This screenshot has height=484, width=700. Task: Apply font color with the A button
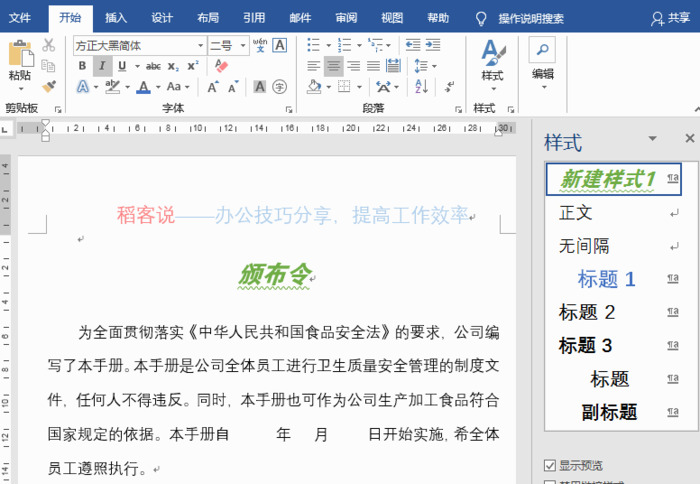[x=143, y=87]
